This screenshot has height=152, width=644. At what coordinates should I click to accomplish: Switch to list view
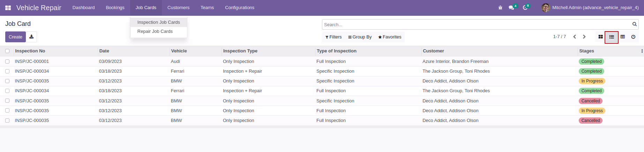pos(612,37)
